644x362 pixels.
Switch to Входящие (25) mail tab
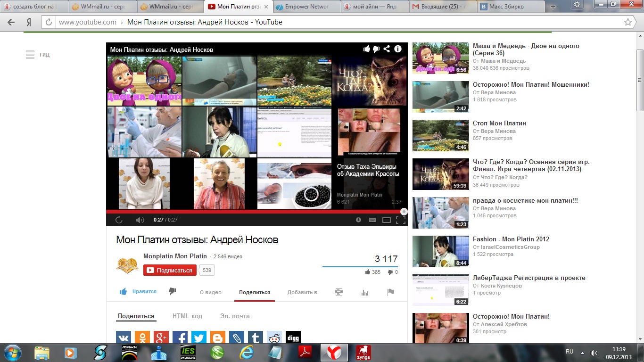click(x=444, y=7)
